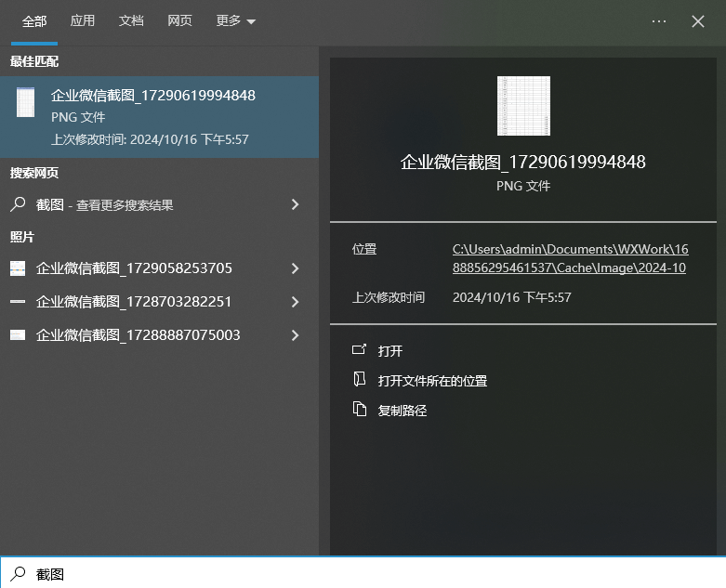The image size is (726, 588).
Task: Click thumbnail icon of 企业微信截图_17288887075003
Action: coord(18,335)
